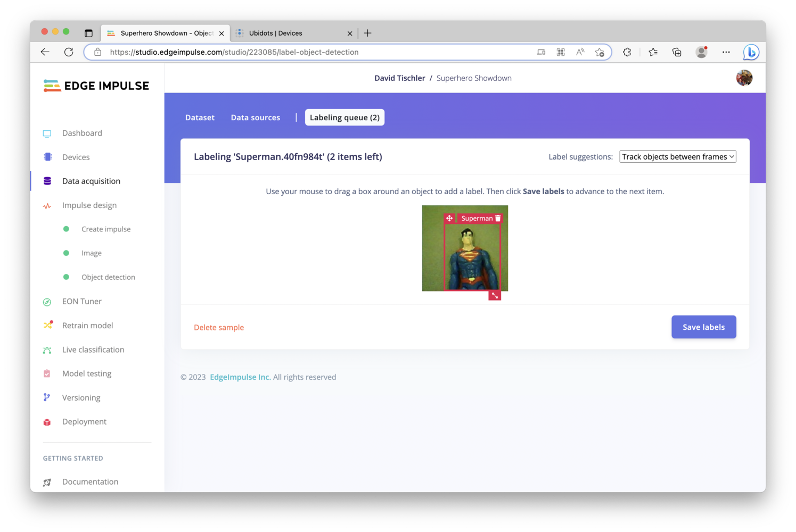Viewport: 796px width, 532px height.
Task: Click the apps grid icon in address bar
Action: pos(561,52)
